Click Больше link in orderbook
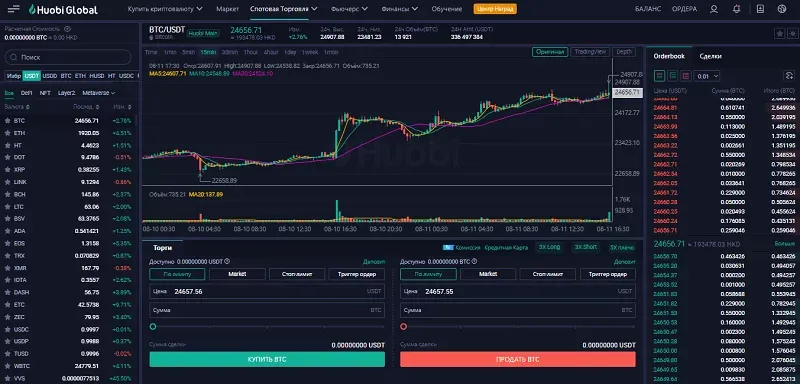The width and height of the screenshot is (800, 384). [x=785, y=245]
